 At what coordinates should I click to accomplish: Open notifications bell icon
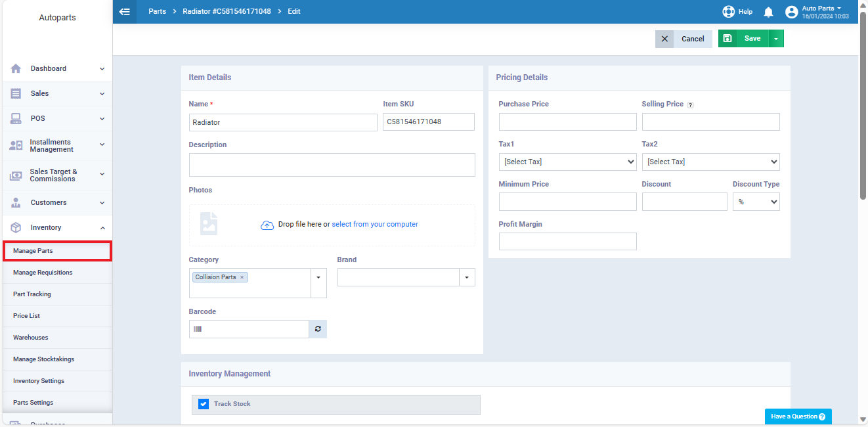click(x=768, y=12)
